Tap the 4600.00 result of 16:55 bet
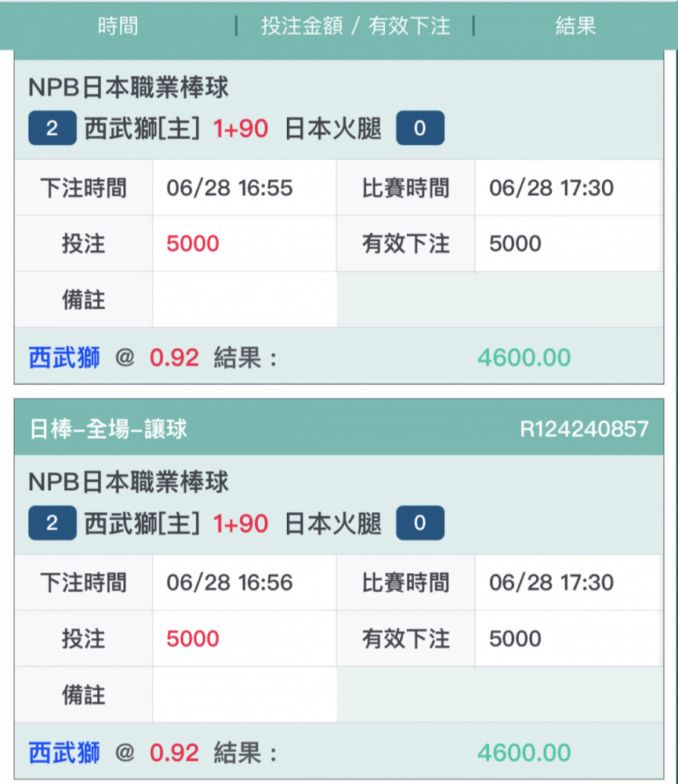 pyautogui.click(x=524, y=358)
